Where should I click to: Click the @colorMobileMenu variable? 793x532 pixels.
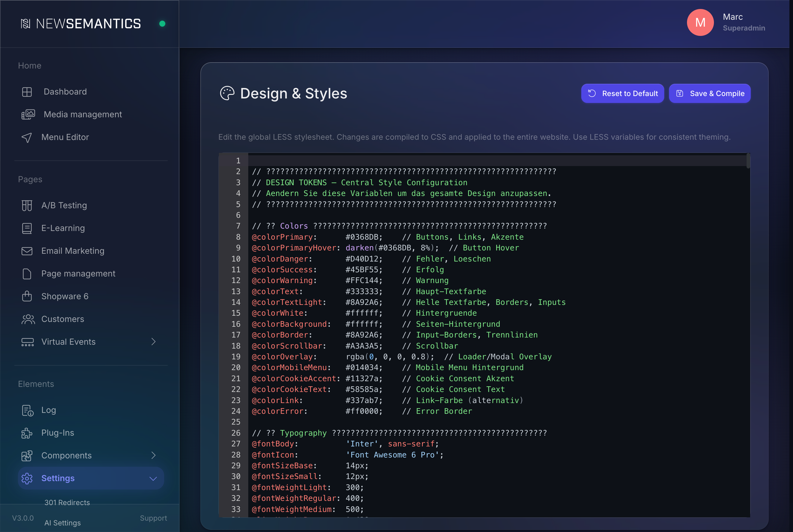pyautogui.click(x=289, y=367)
